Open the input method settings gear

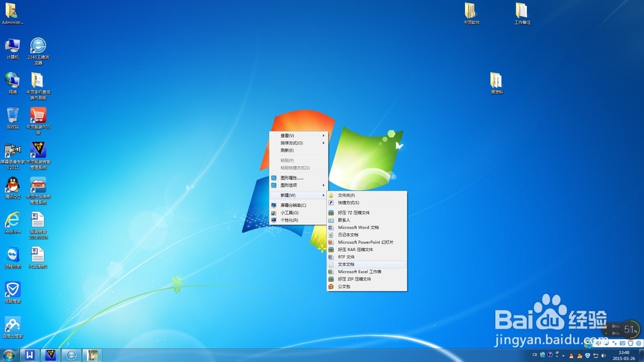pos(638,343)
